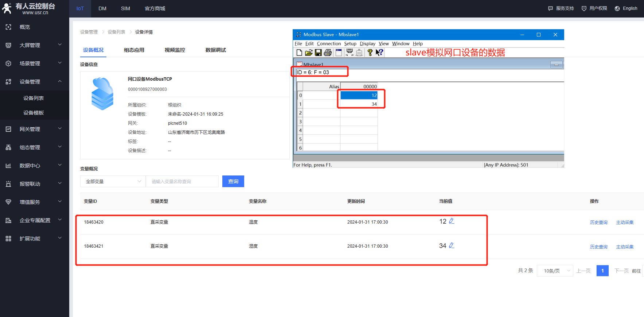
Task: Click 历史查询 link for variable 18463420
Action: pos(598,223)
